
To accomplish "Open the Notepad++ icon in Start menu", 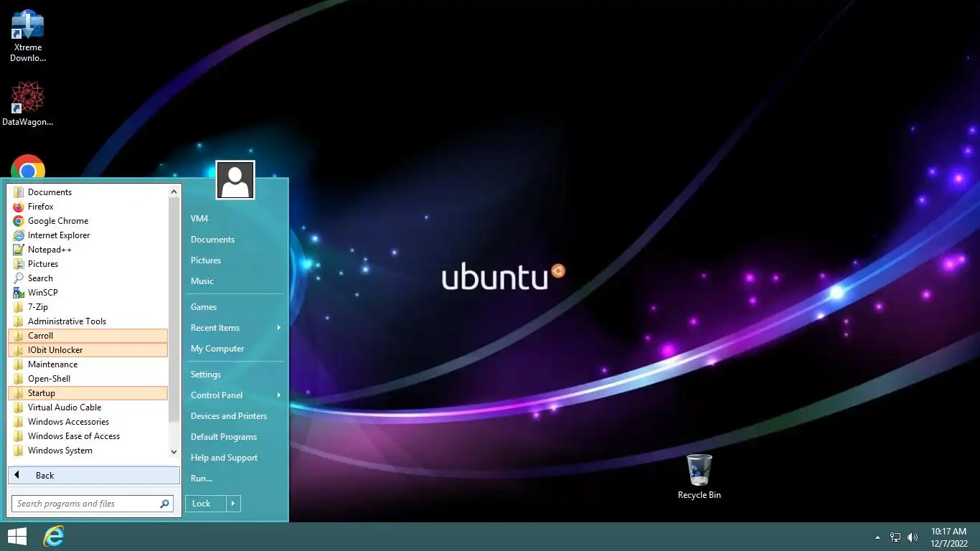I will (x=19, y=250).
